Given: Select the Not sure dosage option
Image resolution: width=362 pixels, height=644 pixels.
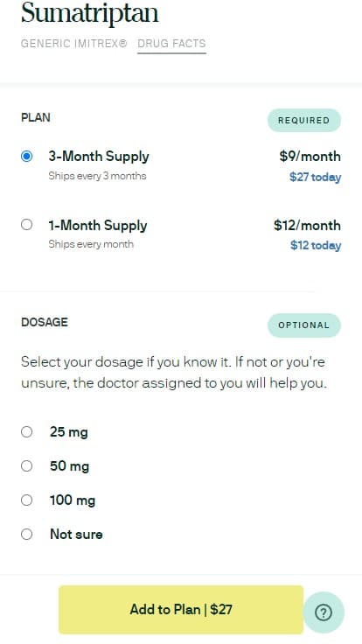Looking at the screenshot, I should [27, 534].
